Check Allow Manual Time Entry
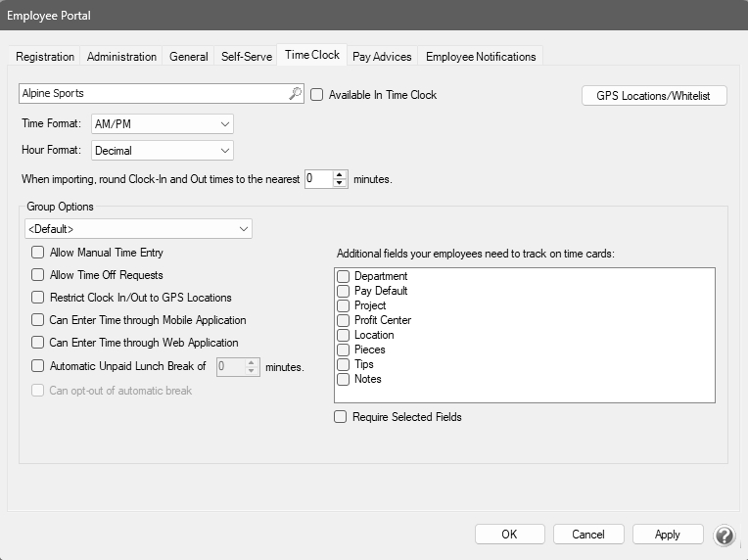Viewport: 748px width, 560px height. 38,253
